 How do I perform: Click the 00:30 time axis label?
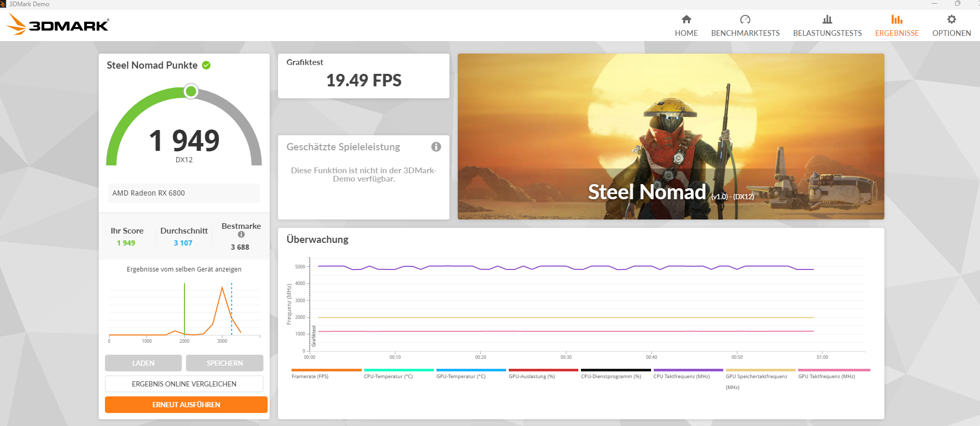click(x=566, y=357)
